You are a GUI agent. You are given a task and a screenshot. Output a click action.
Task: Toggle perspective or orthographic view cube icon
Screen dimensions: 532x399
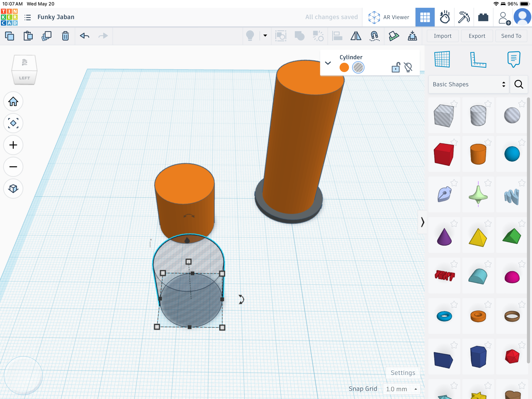pos(13,189)
